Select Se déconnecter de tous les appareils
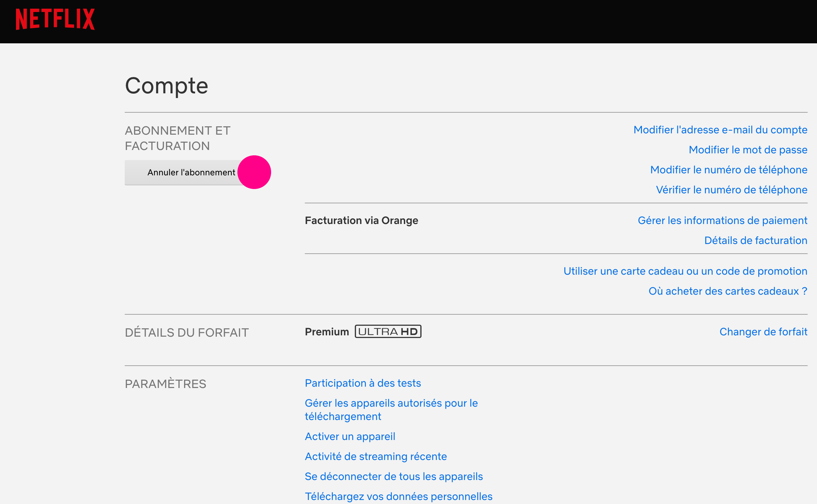Screen dimensions: 817x504 [x=394, y=476]
